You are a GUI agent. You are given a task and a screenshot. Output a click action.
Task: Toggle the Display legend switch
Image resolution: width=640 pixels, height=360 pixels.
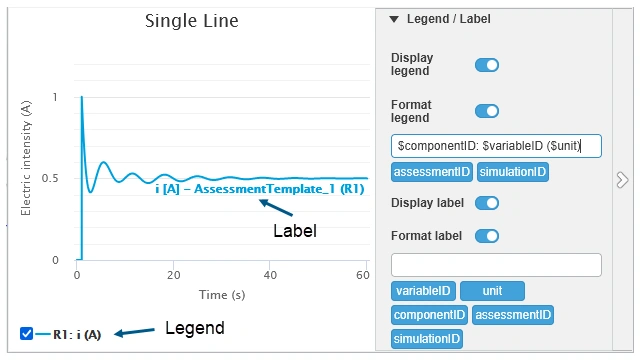[487, 65]
